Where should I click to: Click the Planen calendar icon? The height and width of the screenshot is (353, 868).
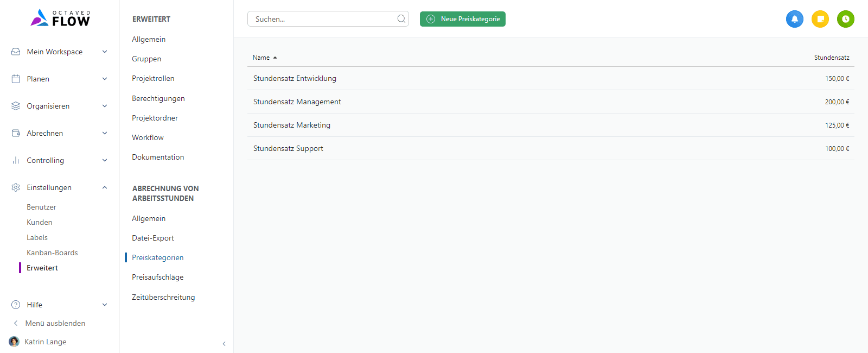[16, 79]
